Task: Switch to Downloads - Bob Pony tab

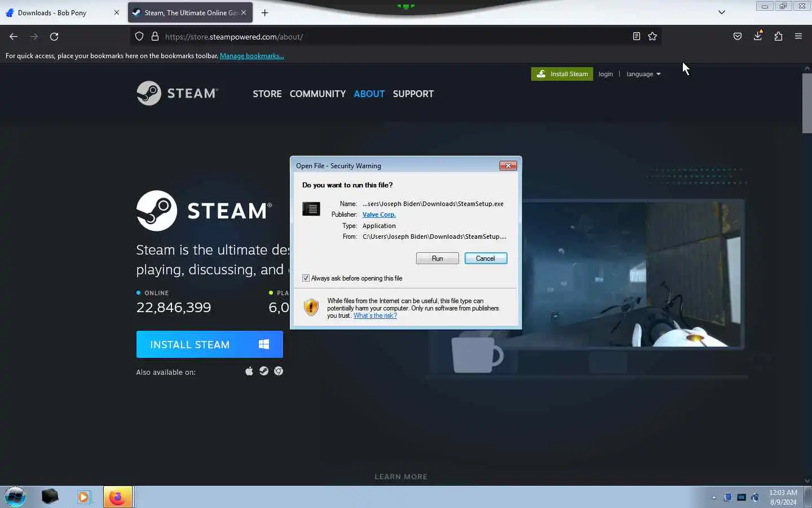Action: pyautogui.click(x=62, y=12)
